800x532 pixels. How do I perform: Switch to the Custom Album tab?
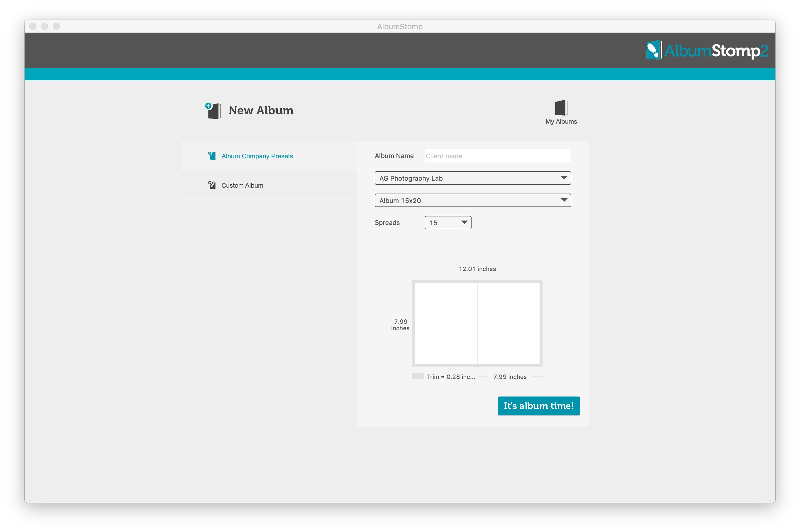click(269, 185)
